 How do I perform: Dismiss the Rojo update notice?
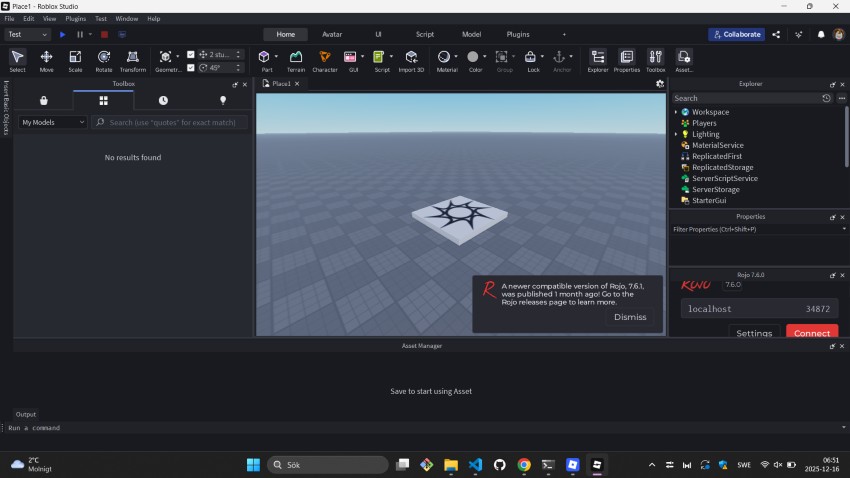tap(630, 317)
